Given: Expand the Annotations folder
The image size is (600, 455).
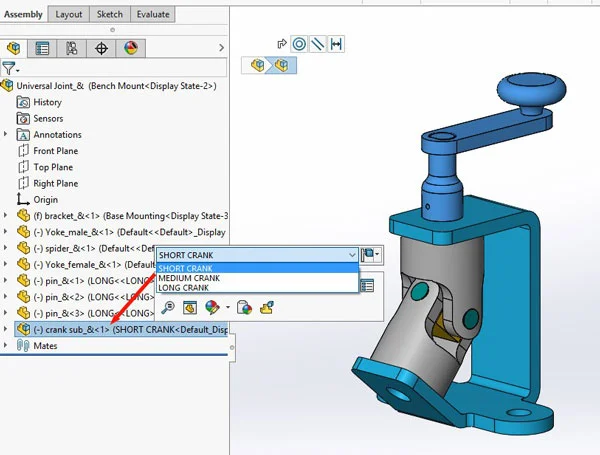Looking at the screenshot, I should click(x=6, y=135).
